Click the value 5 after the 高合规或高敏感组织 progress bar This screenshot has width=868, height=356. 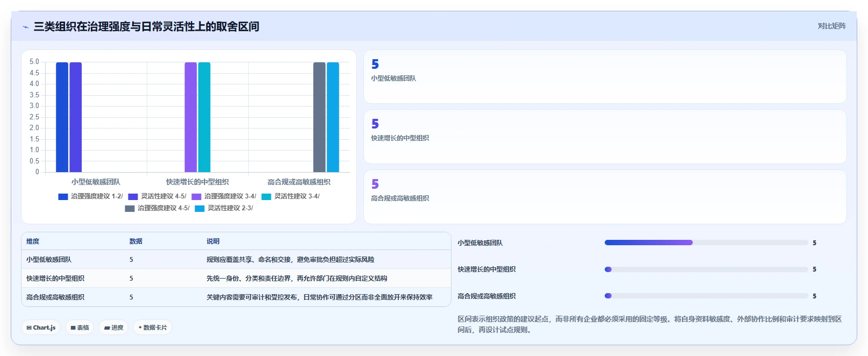coord(814,296)
